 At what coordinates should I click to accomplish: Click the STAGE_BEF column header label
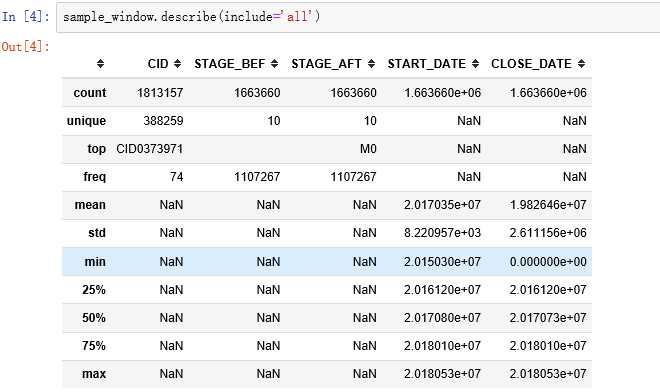point(229,64)
